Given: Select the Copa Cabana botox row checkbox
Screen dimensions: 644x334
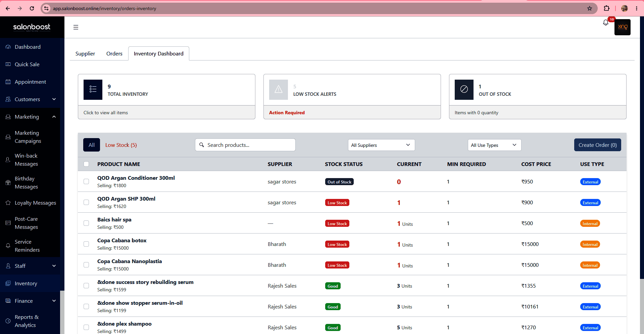Looking at the screenshot, I should [86, 244].
